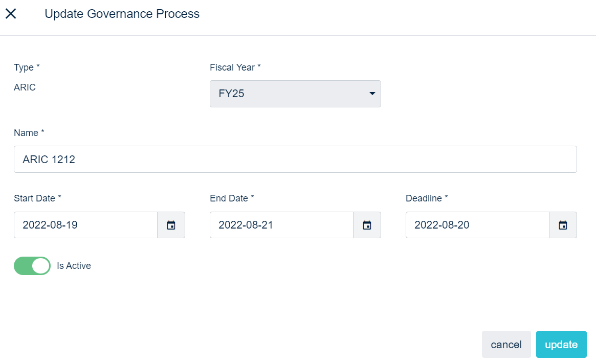Click the Deadline text 2022-08-20
Screen dimensions: 596x364
[442, 225]
